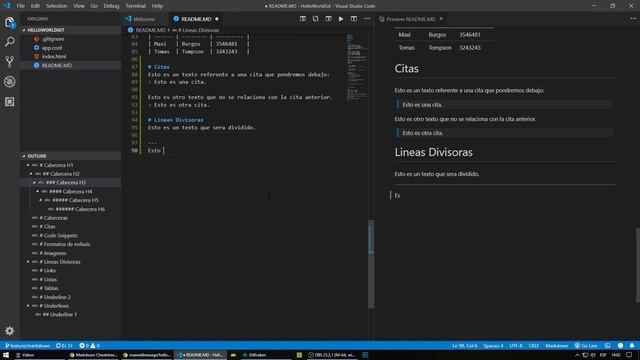The height and width of the screenshot is (360, 640).
Task: Click the Windows Start button
Action: pyautogui.click(x=6, y=355)
